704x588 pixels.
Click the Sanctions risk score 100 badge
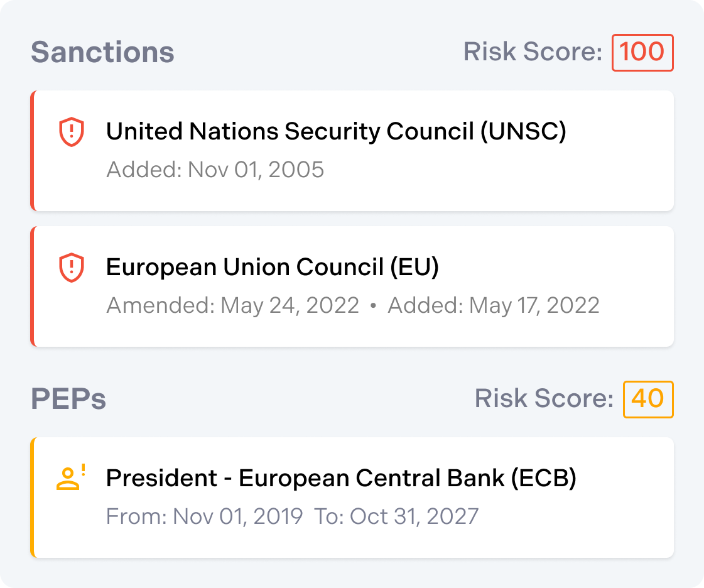tap(642, 52)
